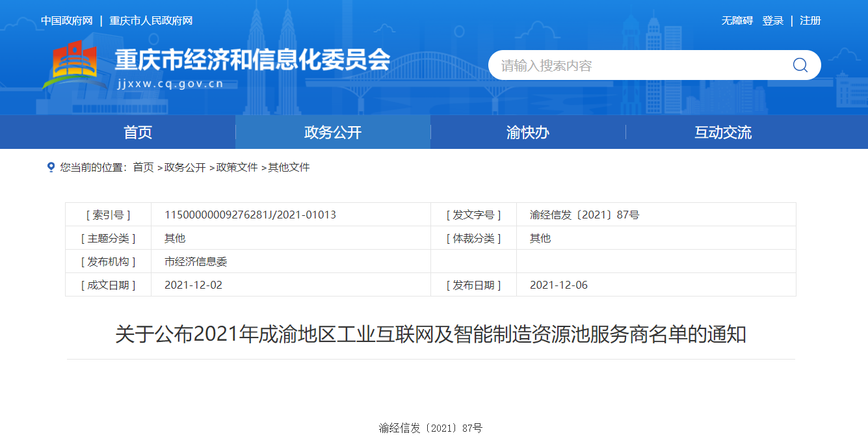
Task: Enable 无障碍 accessibility mode
Action: click(x=737, y=21)
